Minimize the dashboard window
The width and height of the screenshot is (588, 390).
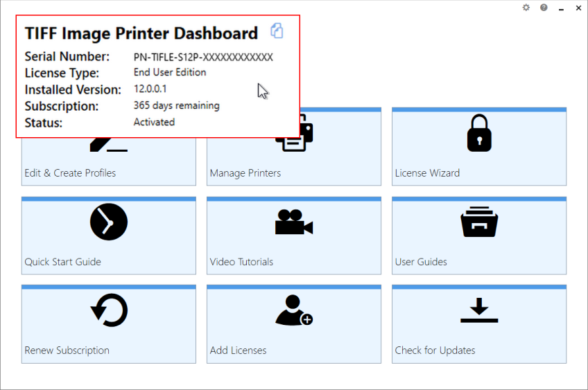[561, 8]
